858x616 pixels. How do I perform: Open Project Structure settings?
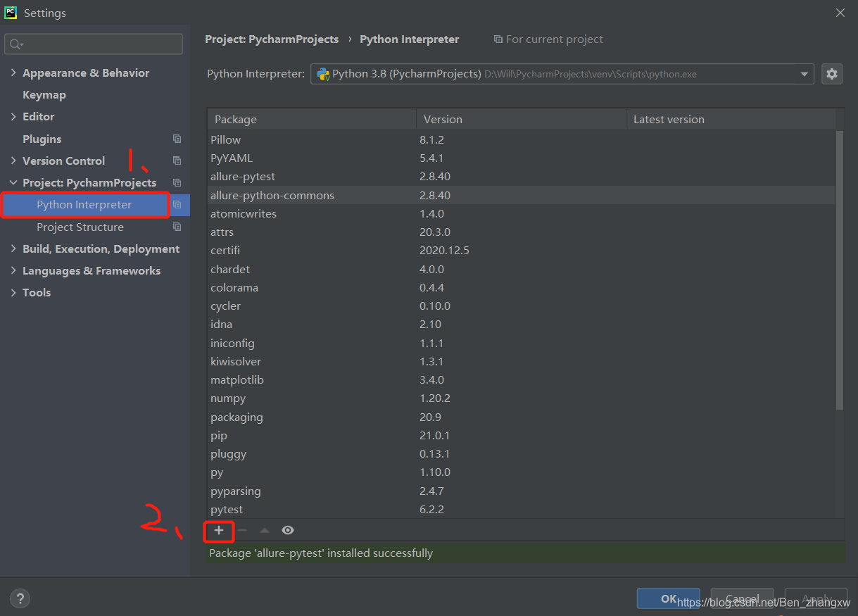[80, 227]
